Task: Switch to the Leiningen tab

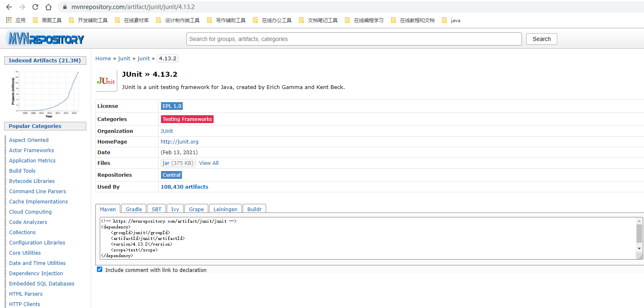Action: 225,209
